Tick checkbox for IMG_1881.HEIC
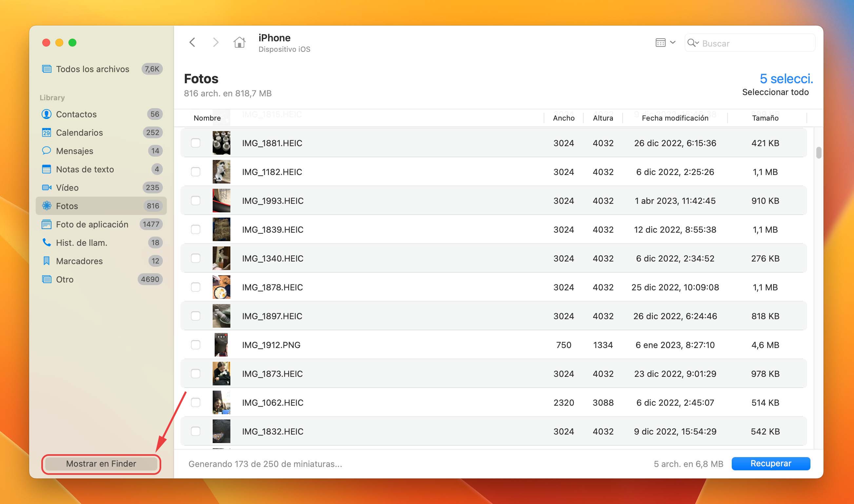 (x=196, y=143)
